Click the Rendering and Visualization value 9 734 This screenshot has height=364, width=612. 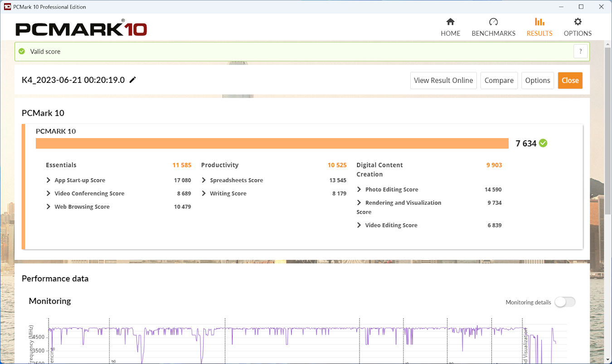[x=495, y=202]
